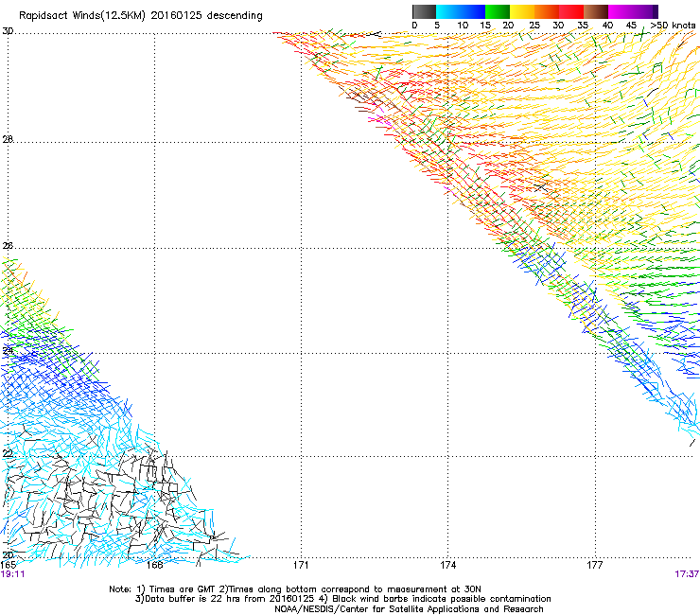Click the longitude label '171' on bottom axis

(x=301, y=565)
